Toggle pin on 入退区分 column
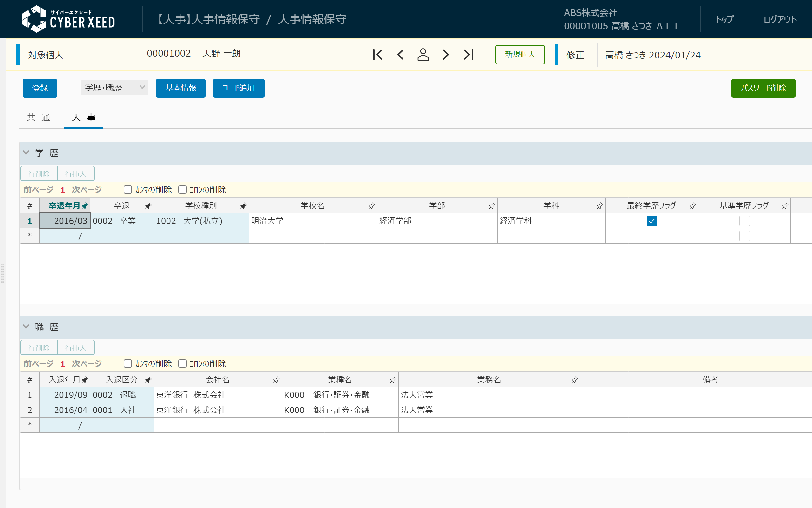 148,380
